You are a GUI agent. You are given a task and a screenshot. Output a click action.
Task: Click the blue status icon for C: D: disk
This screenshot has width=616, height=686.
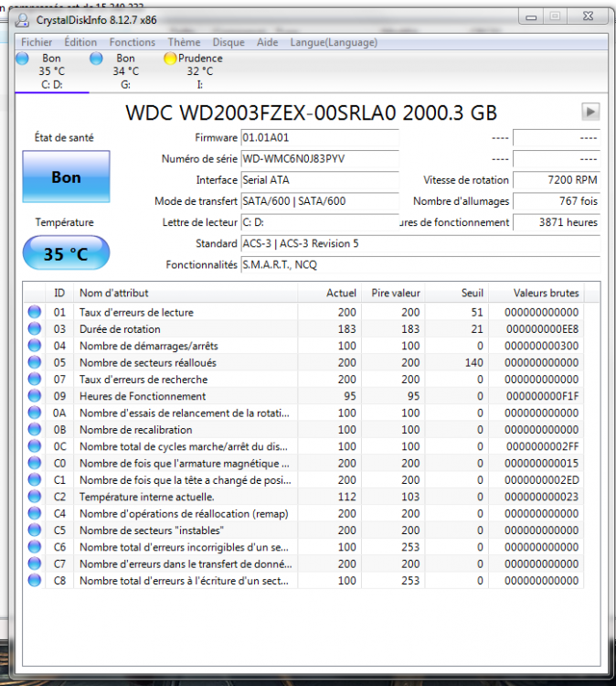click(22, 59)
